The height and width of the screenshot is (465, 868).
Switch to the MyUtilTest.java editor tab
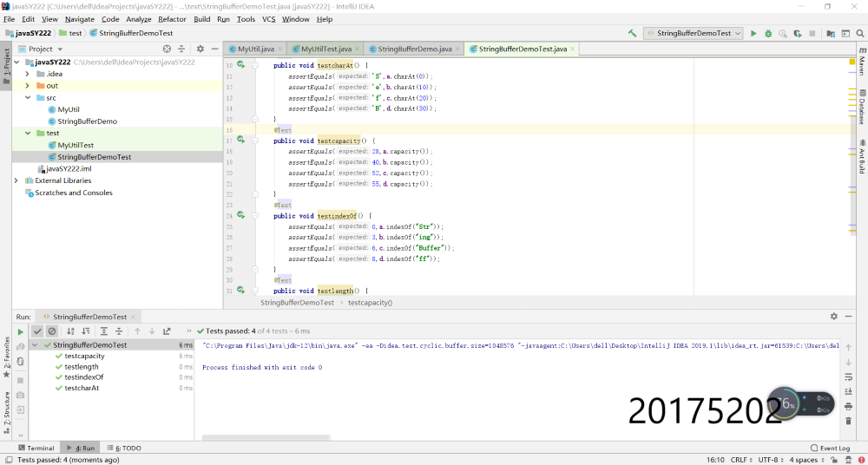point(326,49)
